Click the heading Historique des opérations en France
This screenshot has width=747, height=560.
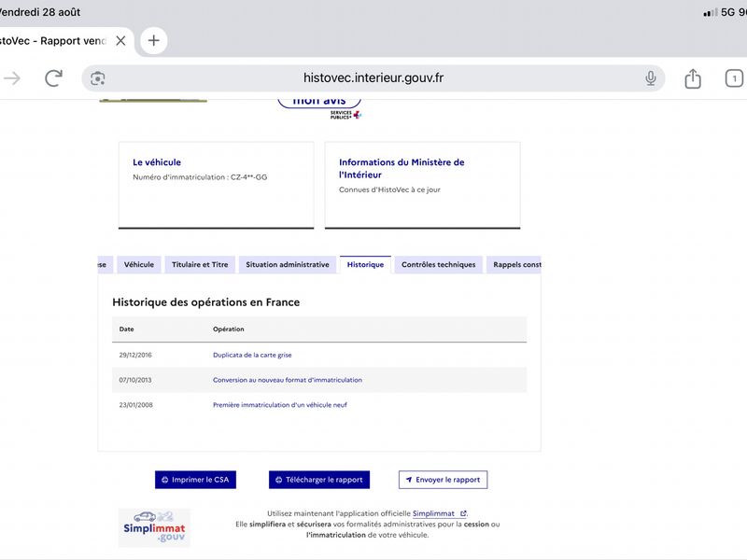click(x=205, y=301)
